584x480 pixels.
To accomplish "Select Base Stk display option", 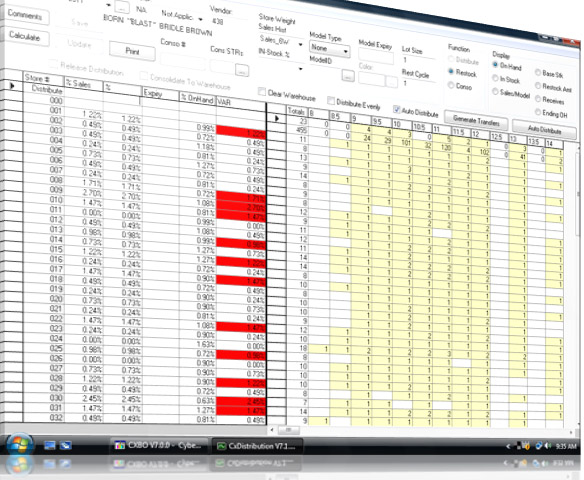I will pyautogui.click(x=538, y=72).
